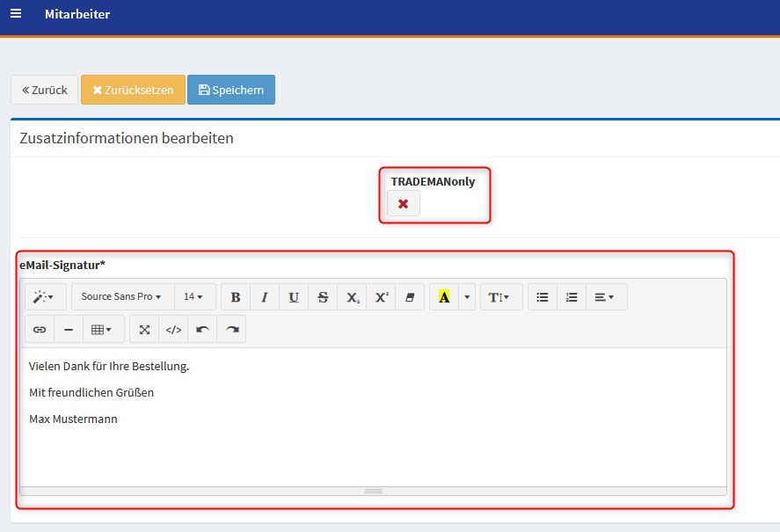
Task: Save changes with Speichern button
Action: click(231, 90)
